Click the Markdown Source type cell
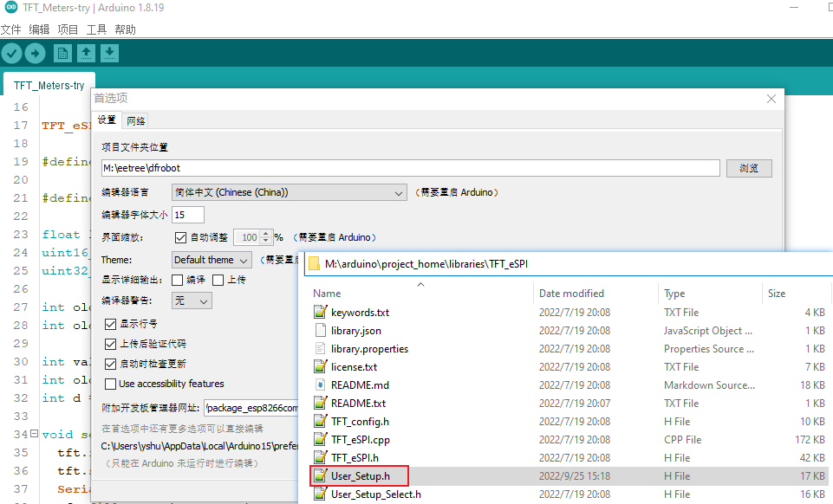This screenshot has width=833, height=504. pos(709,385)
